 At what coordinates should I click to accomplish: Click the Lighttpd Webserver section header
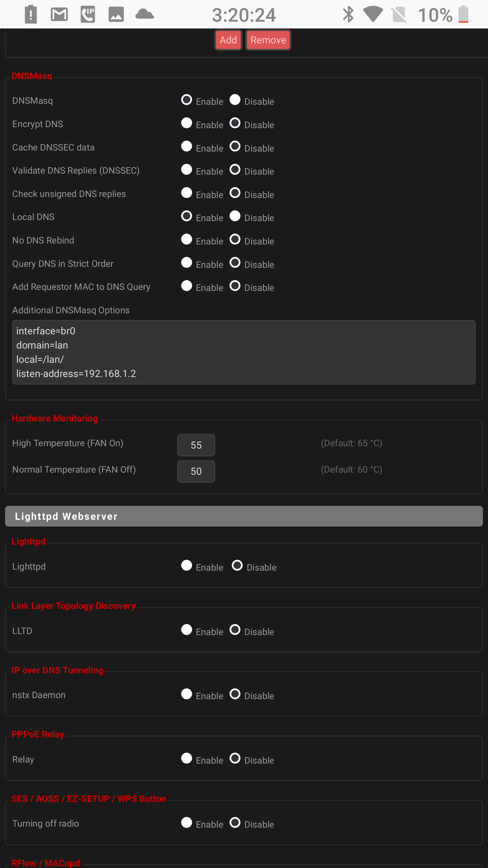(244, 516)
